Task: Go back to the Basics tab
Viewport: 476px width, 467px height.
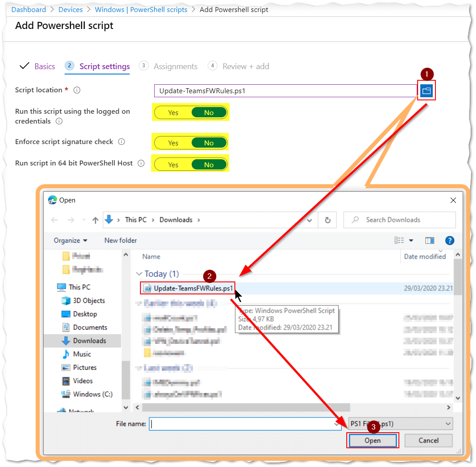Action: click(x=45, y=66)
